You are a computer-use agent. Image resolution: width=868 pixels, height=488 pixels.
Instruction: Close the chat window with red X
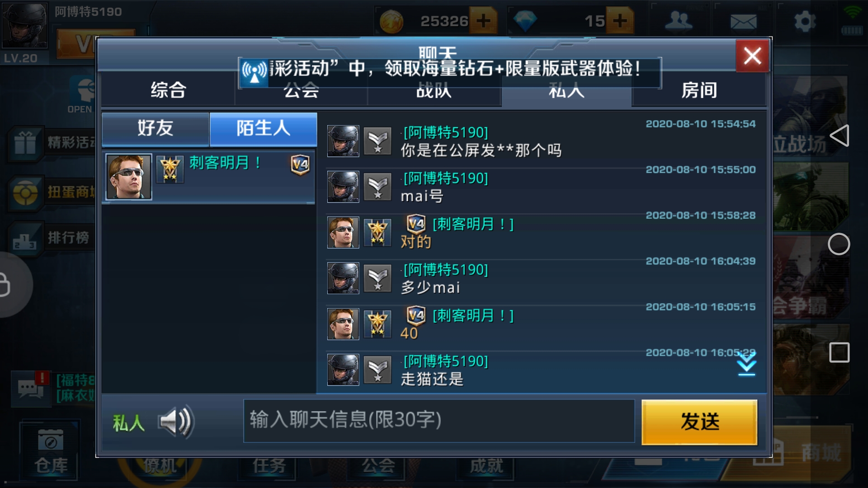(x=752, y=56)
